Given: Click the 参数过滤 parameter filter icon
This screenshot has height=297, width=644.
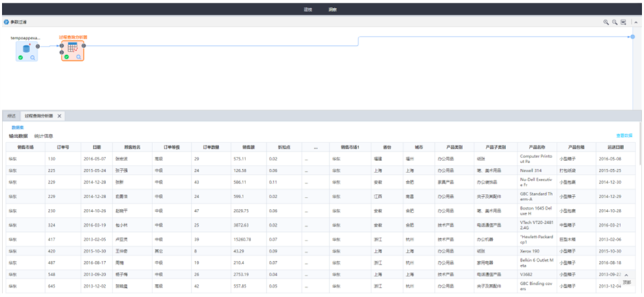Looking at the screenshot, I should [x=6, y=22].
